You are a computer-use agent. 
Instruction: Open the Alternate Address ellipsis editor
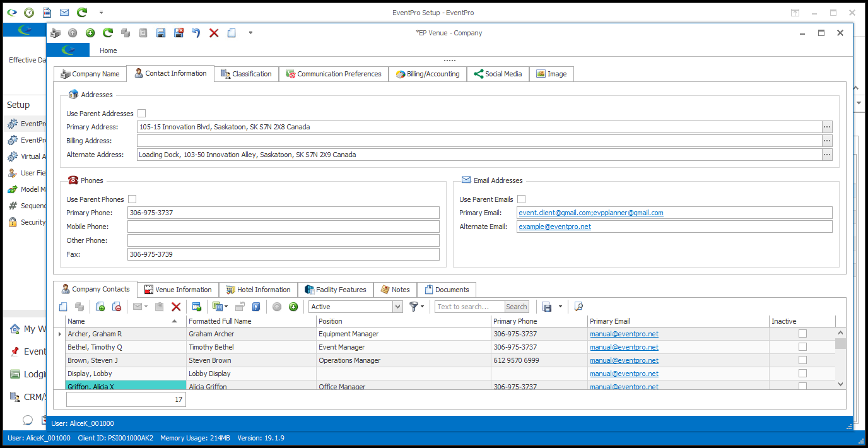pos(827,155)
